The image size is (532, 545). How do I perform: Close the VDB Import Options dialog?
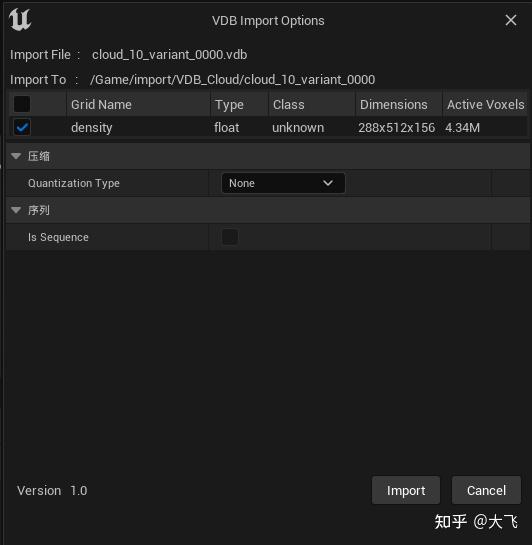click(x=510, y=20)
